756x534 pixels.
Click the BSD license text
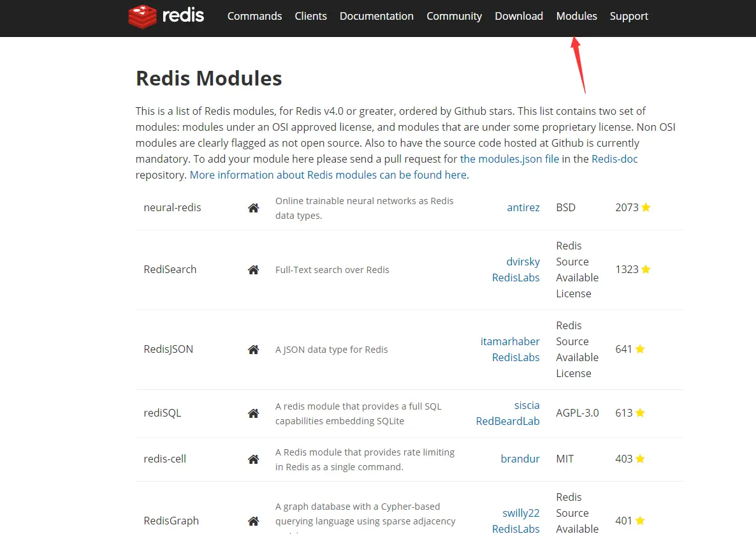click(565, 207)
